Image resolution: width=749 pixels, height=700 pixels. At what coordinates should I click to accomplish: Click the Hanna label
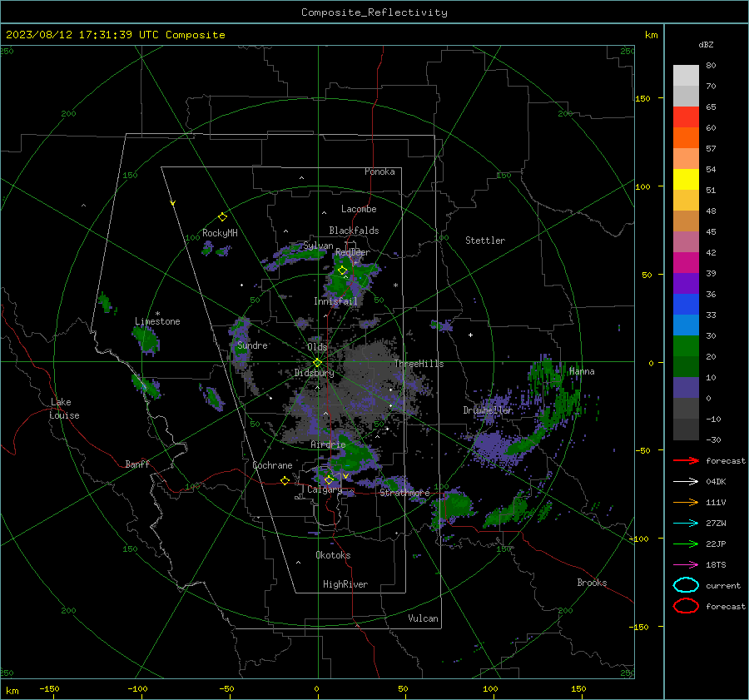coord(582,371)
